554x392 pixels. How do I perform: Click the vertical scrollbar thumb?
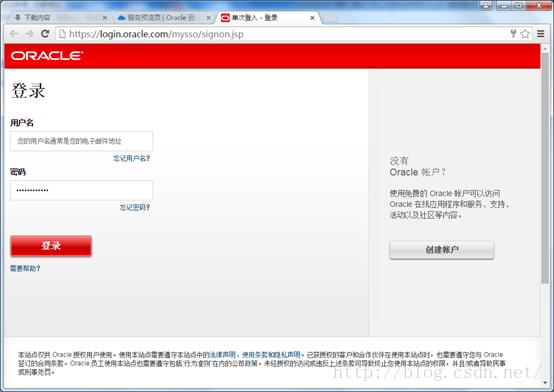pos(545,168)
